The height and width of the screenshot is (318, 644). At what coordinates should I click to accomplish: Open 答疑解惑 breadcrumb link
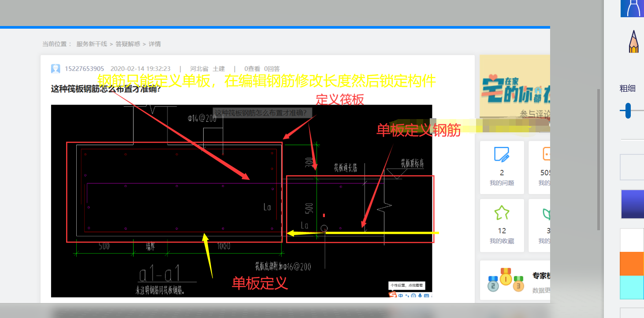coord(128,44)
